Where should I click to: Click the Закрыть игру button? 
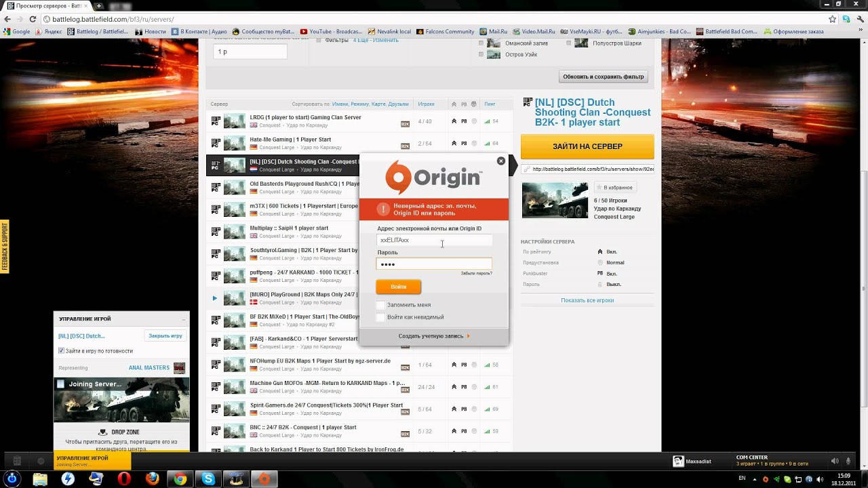tap(165, 335)
